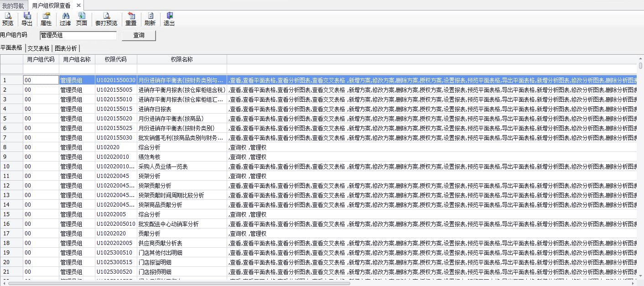
Task: Select the cell 货架贡献时间周期比较分析
Action: pyautogui.click(x=182, y=195)
